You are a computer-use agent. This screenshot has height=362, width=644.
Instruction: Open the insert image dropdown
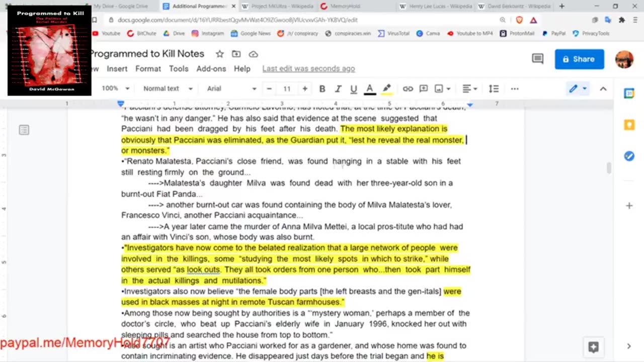tap(442, 88)
